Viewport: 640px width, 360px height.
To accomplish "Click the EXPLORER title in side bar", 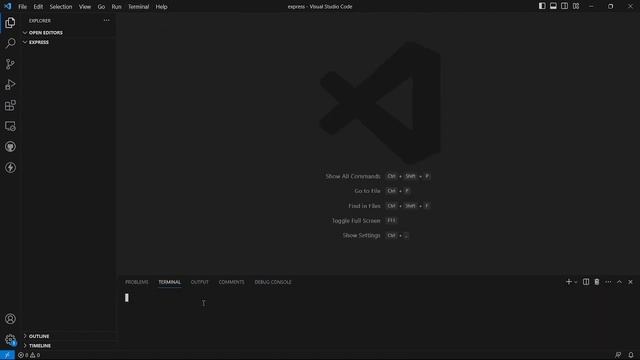I will [40, 20].
